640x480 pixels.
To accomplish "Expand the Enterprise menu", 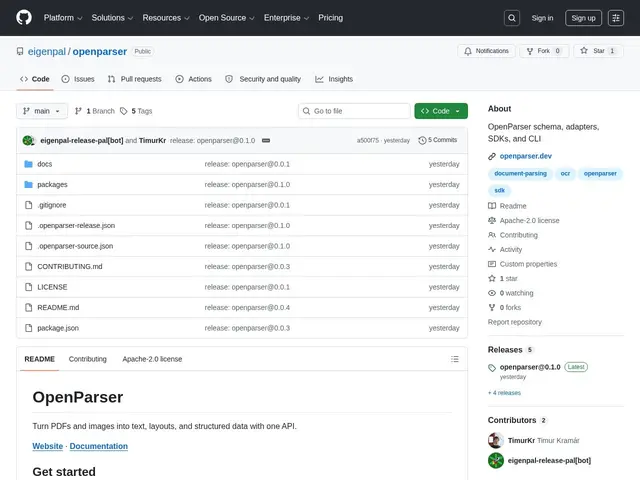I will tap(286, 18).
